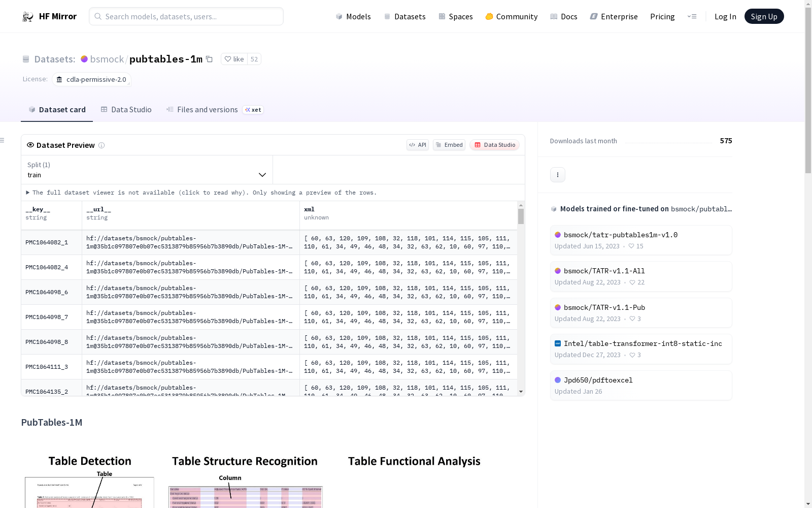This screenshot has height=508, width=812.
Task: Select the PMC1064098_6 row key cell
Action: click(51, 292)
